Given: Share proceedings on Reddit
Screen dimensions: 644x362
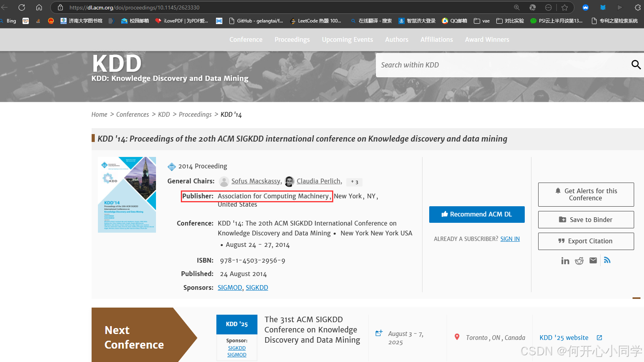Looking at the screenshot, I should pos(579,261).
